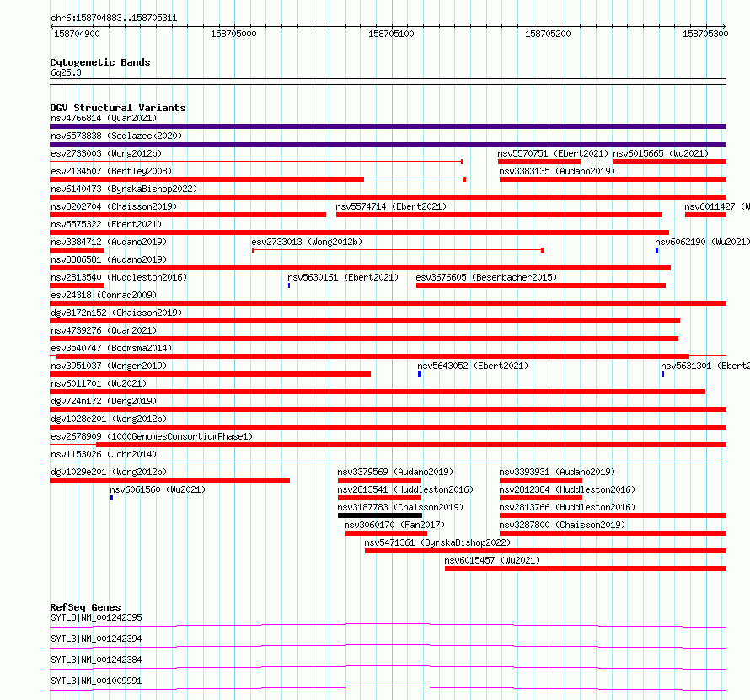
Task: Select nsv3383135 (Audano2019) variant
Action: point(557,171)
